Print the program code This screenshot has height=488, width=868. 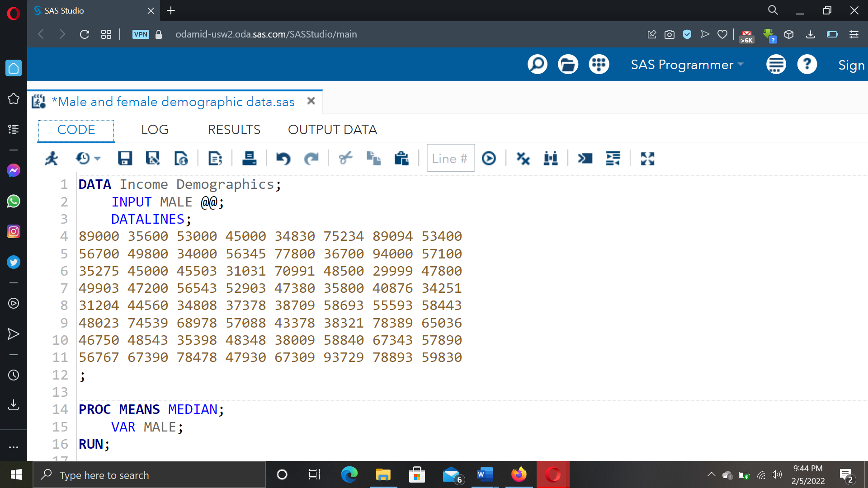coord(249,158)
